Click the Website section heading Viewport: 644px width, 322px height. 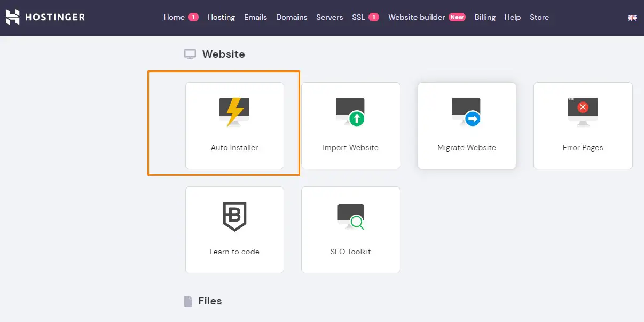[x=223, y=54]
